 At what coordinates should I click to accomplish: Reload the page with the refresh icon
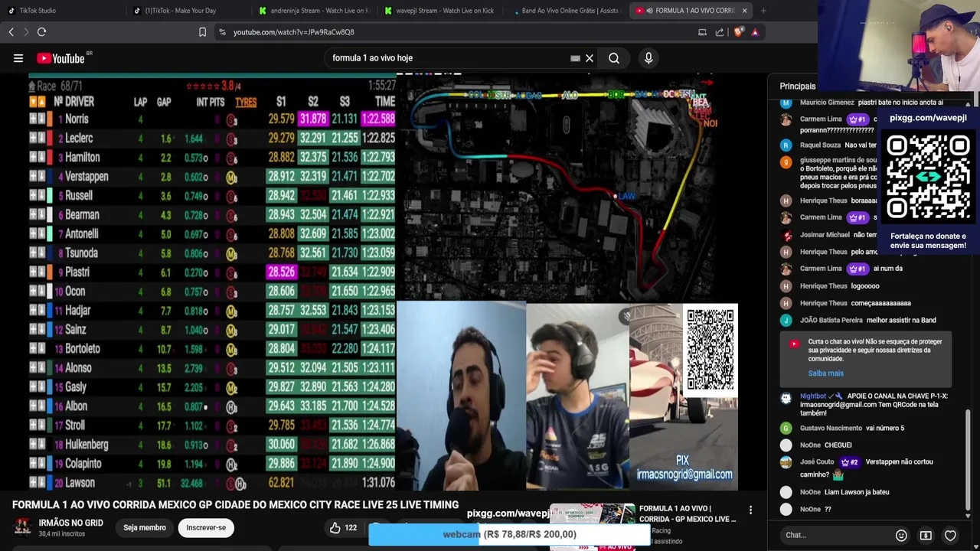pos(41,32)
